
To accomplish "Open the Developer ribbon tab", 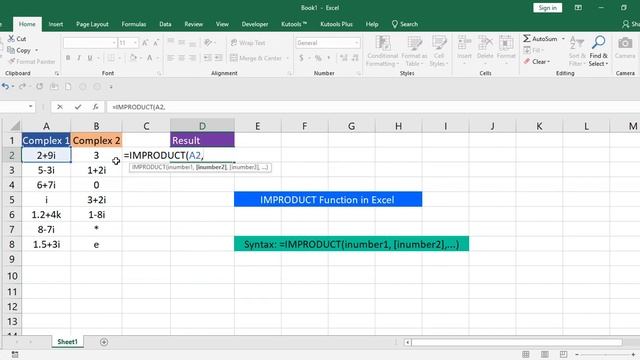I will (x=255, y=24).
